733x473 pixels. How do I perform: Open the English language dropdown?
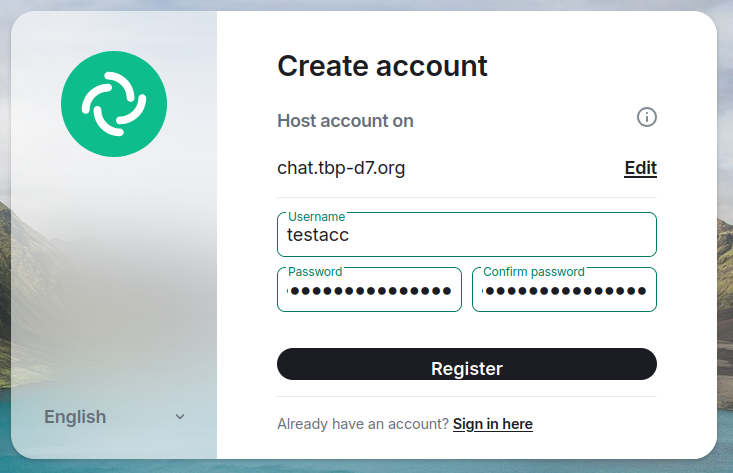[x=114, y=417]
